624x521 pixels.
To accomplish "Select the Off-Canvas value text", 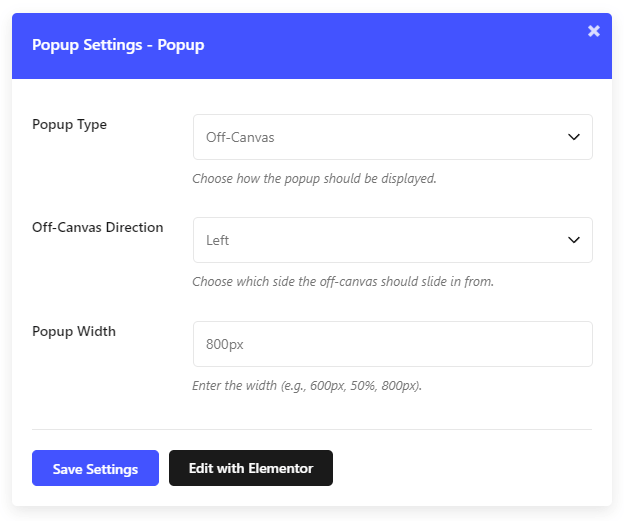I will pos(240,138).
